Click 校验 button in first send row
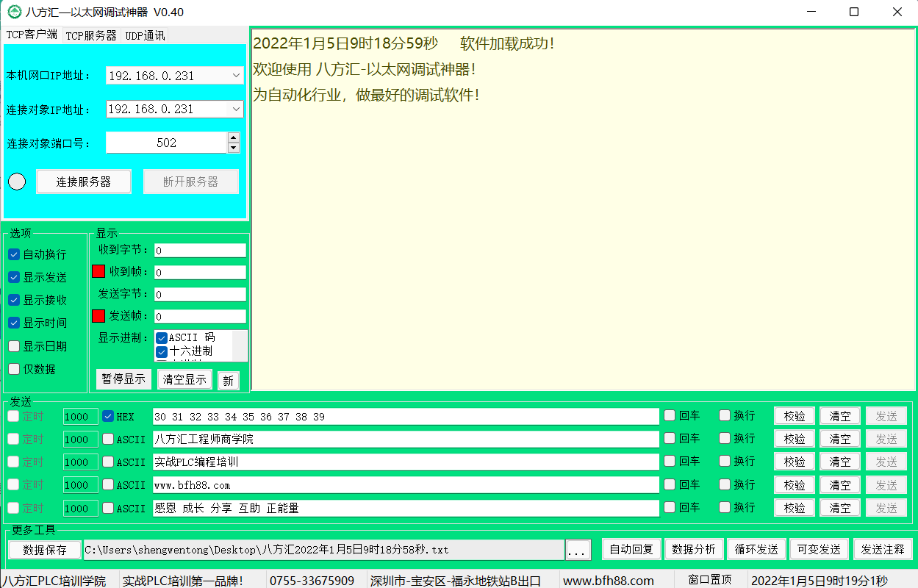Viewport: 918px width, 588px height. coord(795,416)
